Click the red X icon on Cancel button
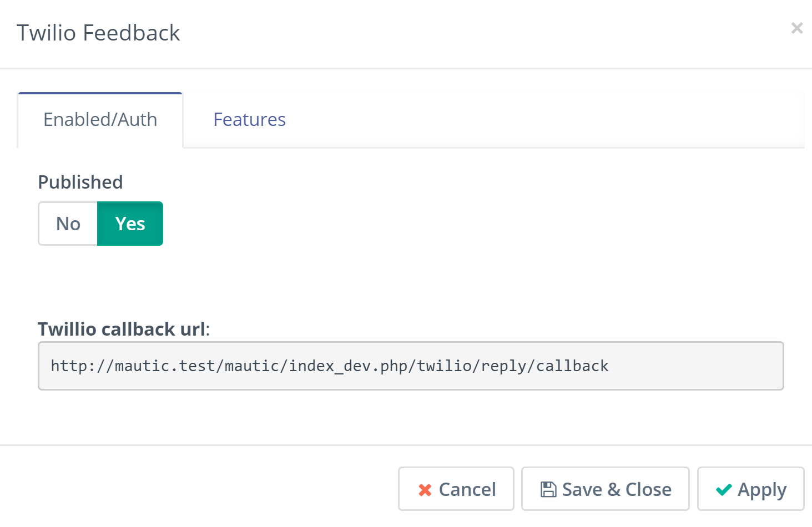This screenshot has height=527, width=812. (x=425, y=489)
